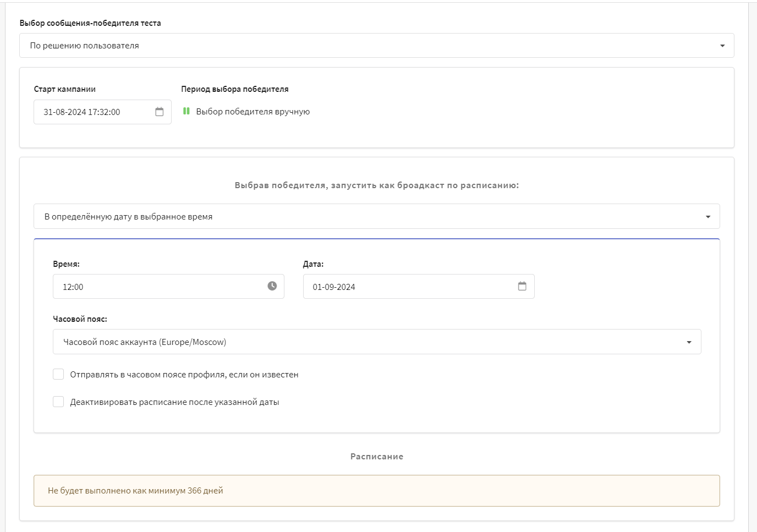Image resolution: width=757 pixels, height=532 pixels.
Task: Enable sending in the profile's time zone
Action: (58, 374)
